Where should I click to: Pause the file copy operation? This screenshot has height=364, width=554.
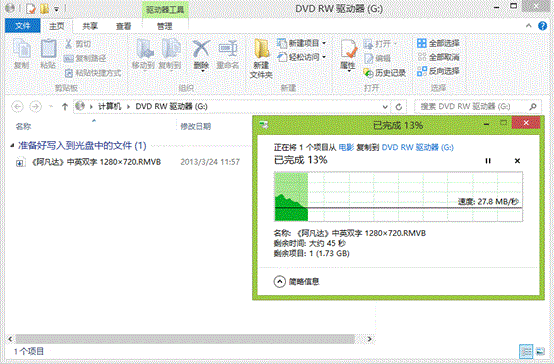[x=488, y=161]
